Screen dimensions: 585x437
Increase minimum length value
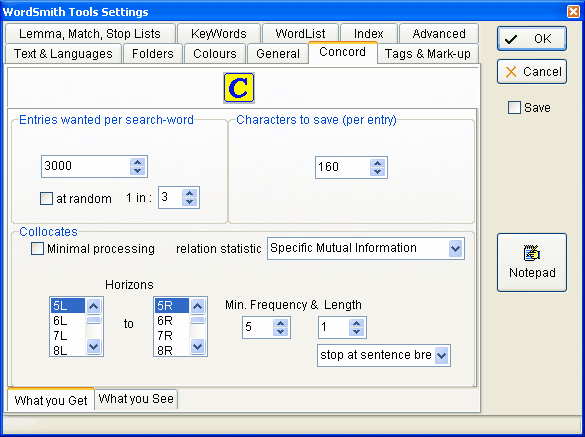(x=357, y=323)
